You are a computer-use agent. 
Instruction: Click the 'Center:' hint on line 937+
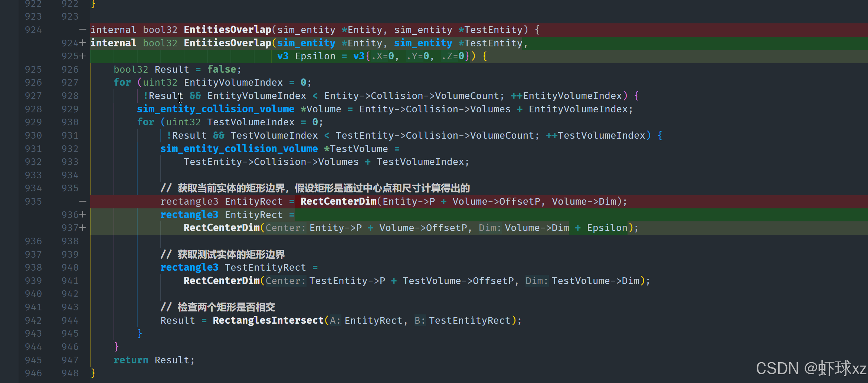point(285,228)
